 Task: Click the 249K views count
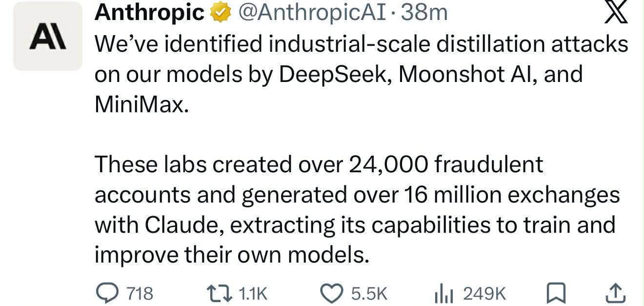484,293
